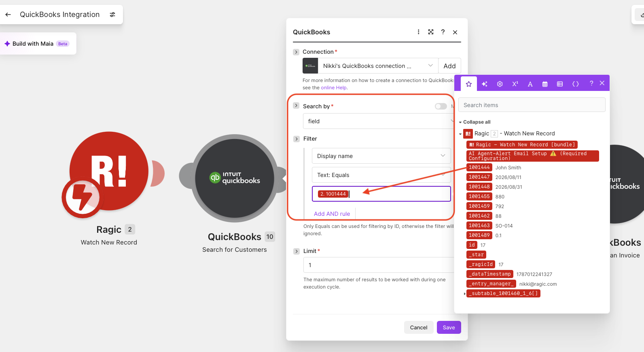Expand the Connection section arrow

point(296,52)
